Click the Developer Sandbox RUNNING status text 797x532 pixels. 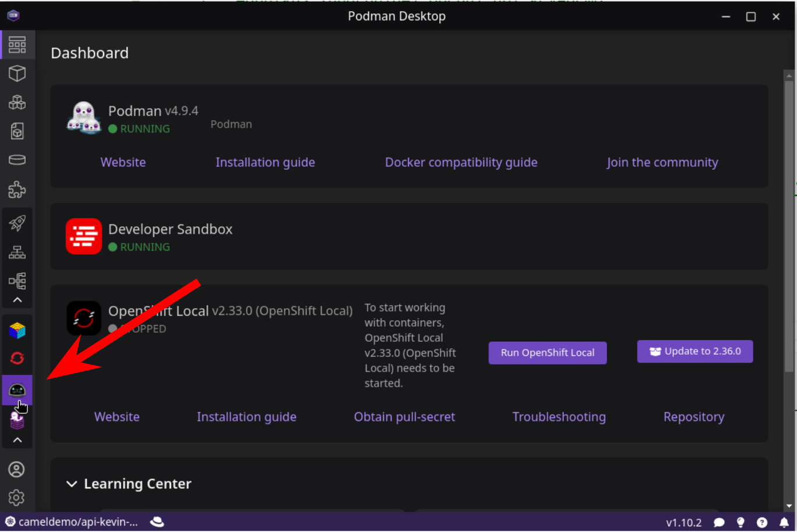pos(145,247)
